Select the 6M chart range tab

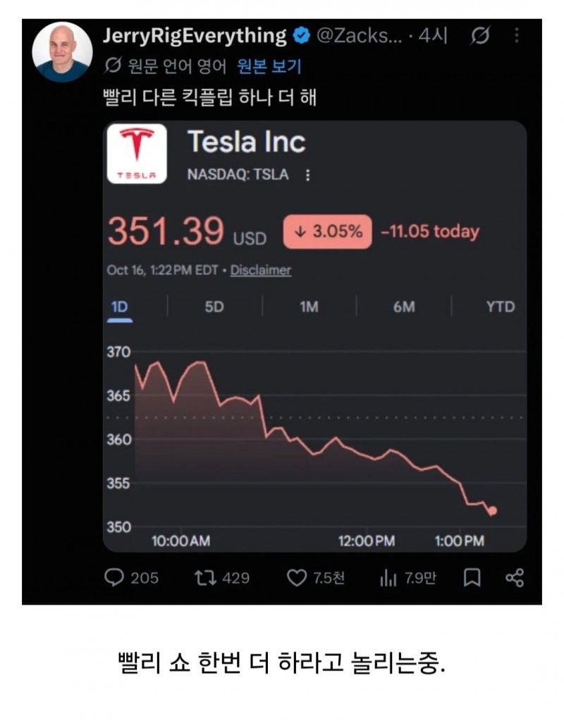coord(404,307)
